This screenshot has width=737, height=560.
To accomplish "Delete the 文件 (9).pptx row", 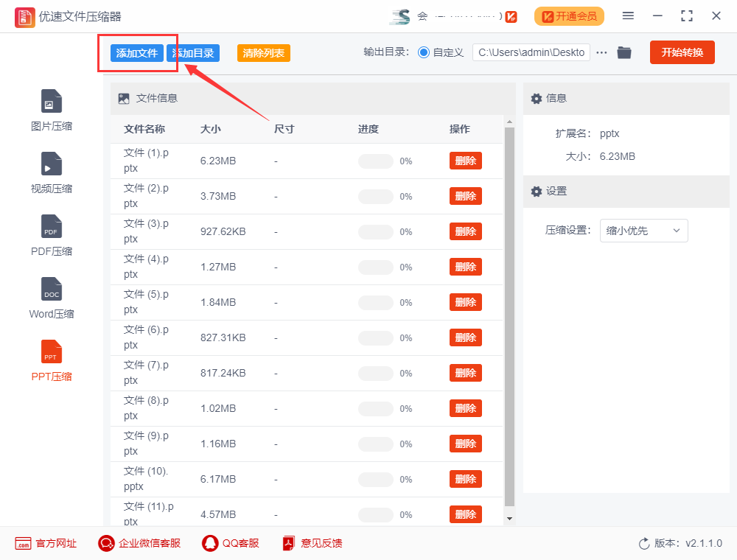I will click(x=465, y=444).
